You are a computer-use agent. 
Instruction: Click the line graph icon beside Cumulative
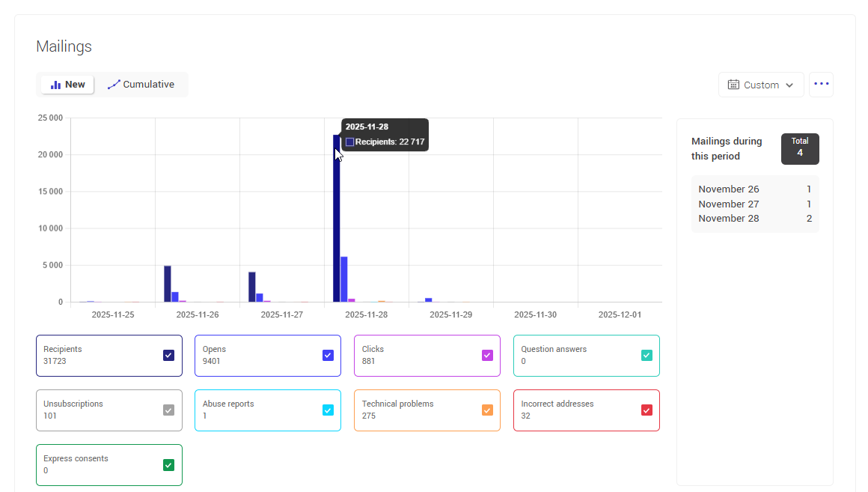[114, 85]
